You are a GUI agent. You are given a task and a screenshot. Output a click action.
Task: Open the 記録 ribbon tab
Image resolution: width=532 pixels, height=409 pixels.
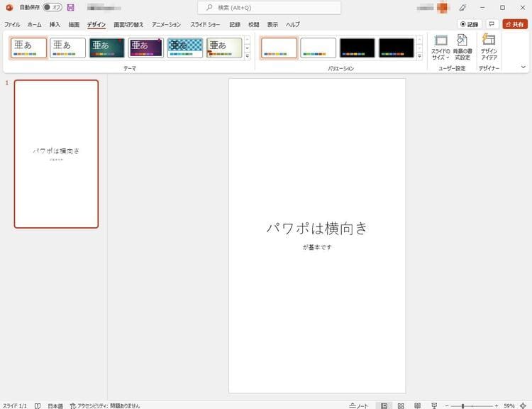235,24
